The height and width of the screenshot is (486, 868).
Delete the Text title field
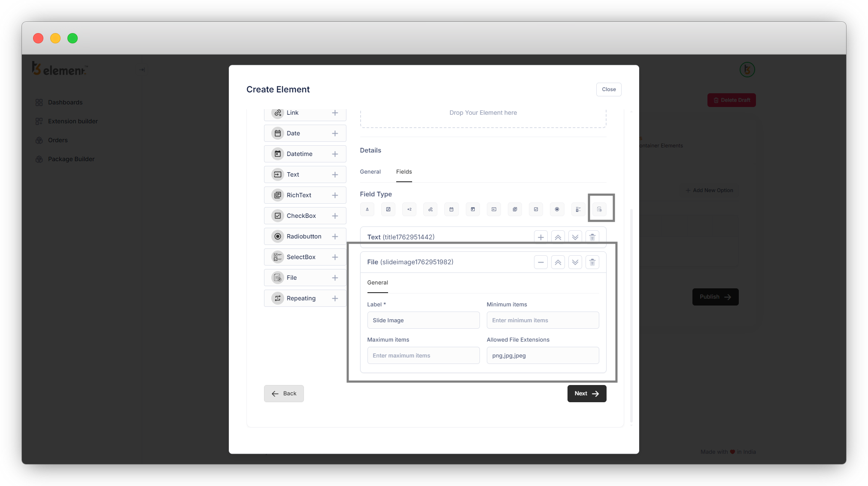click(x=592, y=237)
